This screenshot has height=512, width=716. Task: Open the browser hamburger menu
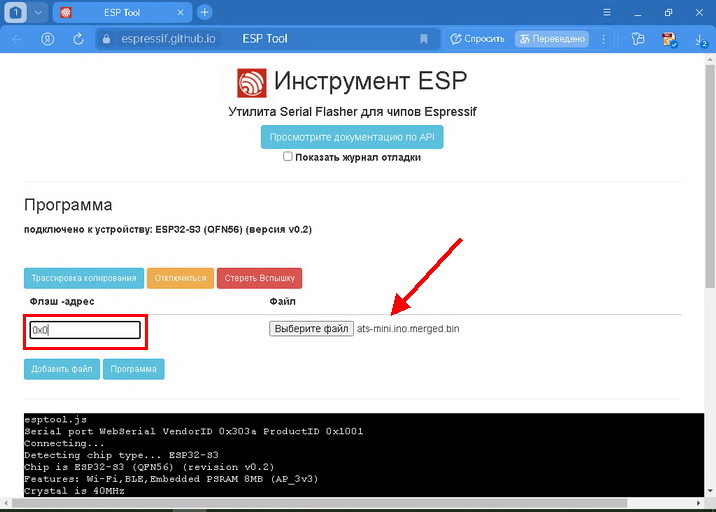tap(607, 12)
